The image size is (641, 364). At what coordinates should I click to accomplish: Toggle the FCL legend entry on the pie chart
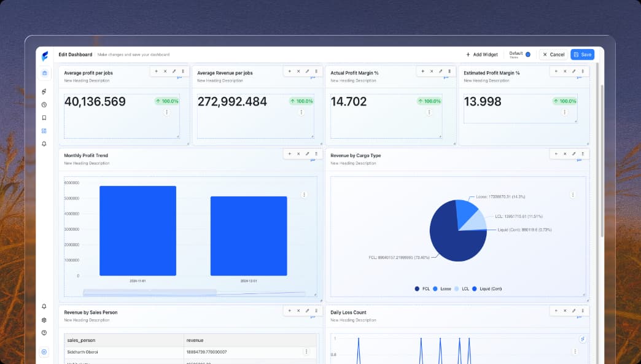point(422,288)
